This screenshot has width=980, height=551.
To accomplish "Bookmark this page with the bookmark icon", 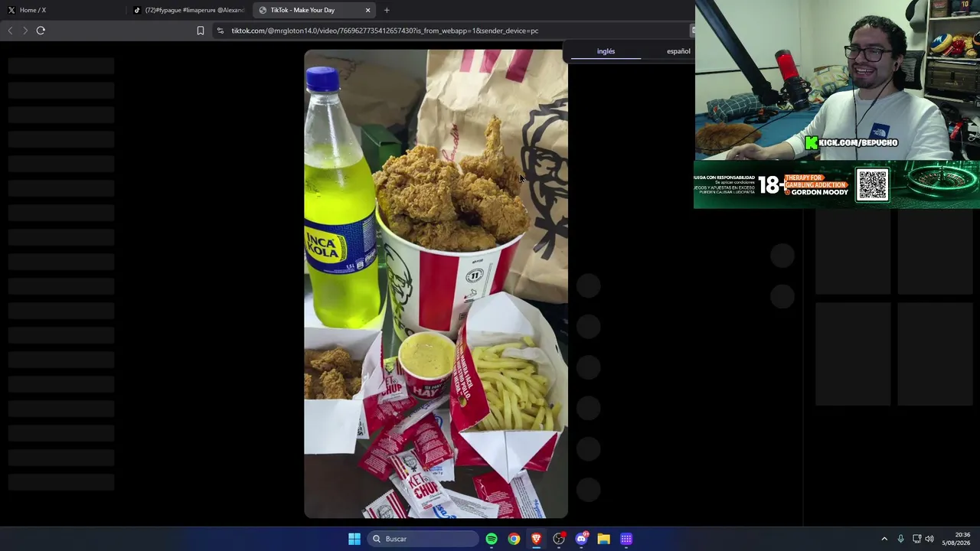I will click(x=200, y=31).
